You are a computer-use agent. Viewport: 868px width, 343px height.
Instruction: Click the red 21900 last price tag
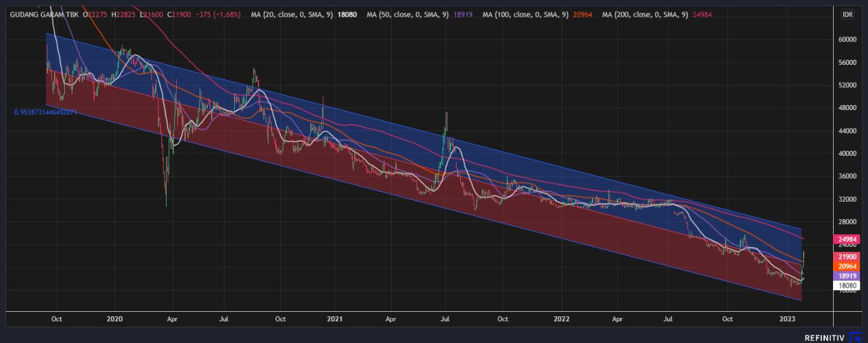point(848,256)
